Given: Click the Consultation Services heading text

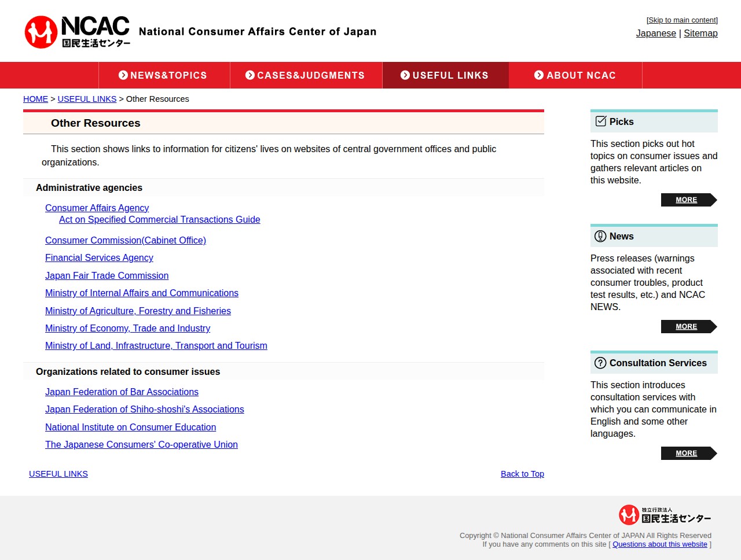Looking at the screenshot, I should (658, 363).
